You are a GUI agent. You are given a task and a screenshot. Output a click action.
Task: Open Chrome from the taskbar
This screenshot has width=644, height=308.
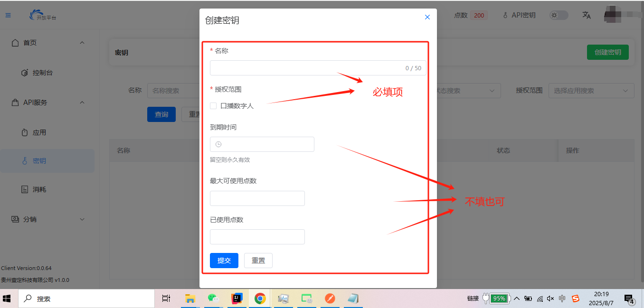coord(260,299)
